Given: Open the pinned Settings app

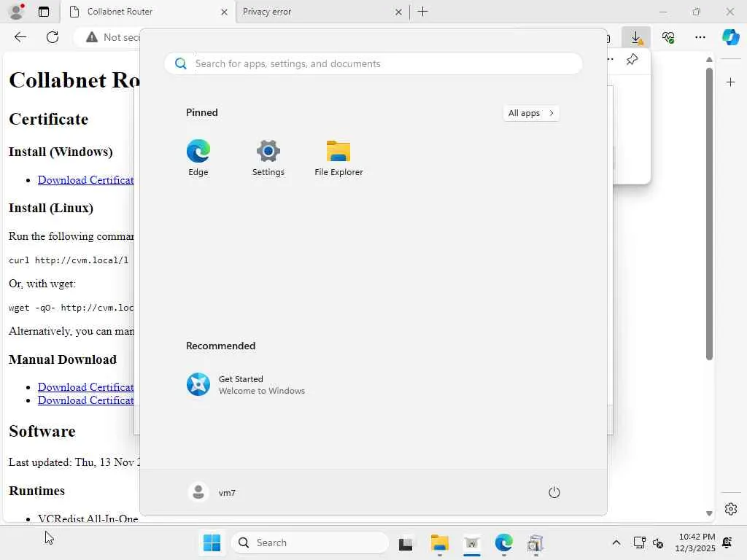Looking at the screenshot, I should pyautogui.click(x=268, y=157).
